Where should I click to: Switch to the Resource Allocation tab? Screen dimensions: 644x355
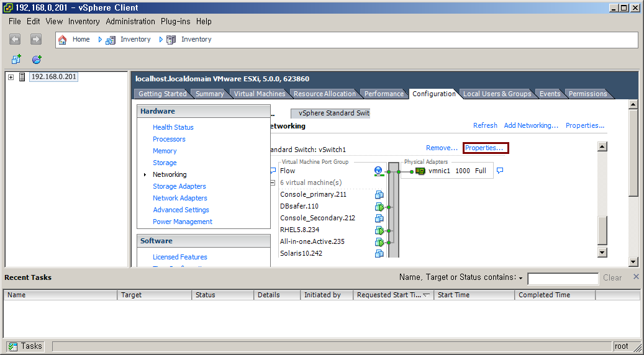324,94
